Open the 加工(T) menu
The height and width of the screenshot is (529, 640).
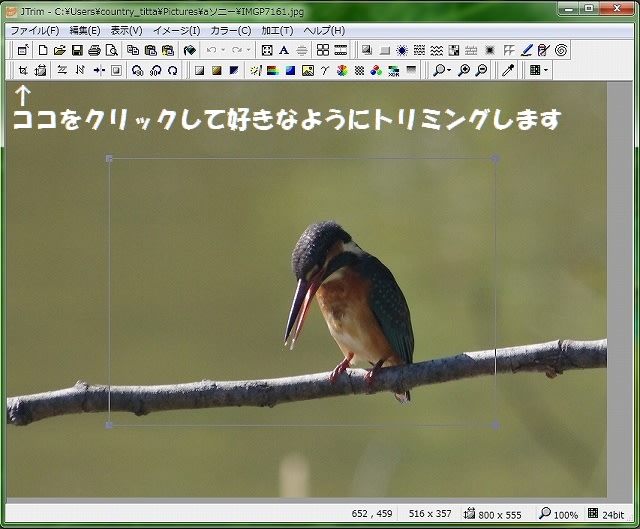point(277,31)
